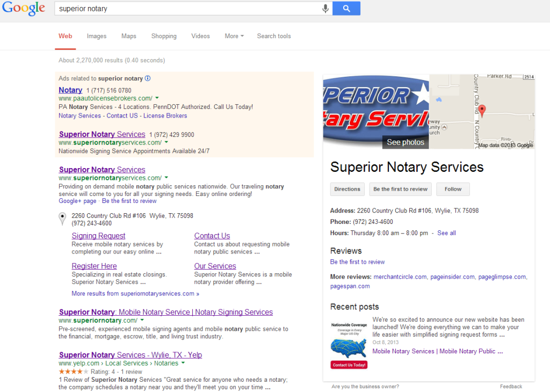Open organic Superior Notary Services result title
The width and height of the screenshot is (550, 392).
102,170
